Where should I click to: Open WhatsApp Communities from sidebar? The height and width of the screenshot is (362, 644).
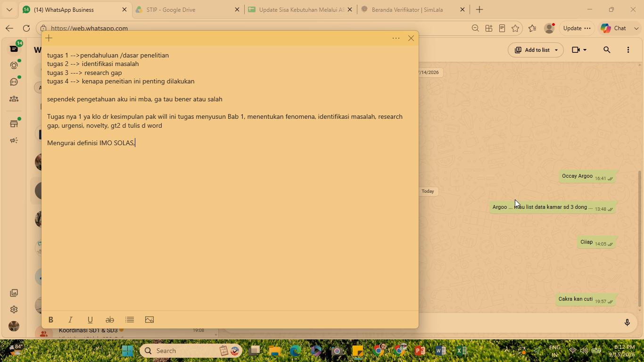[x=14, y=99]
